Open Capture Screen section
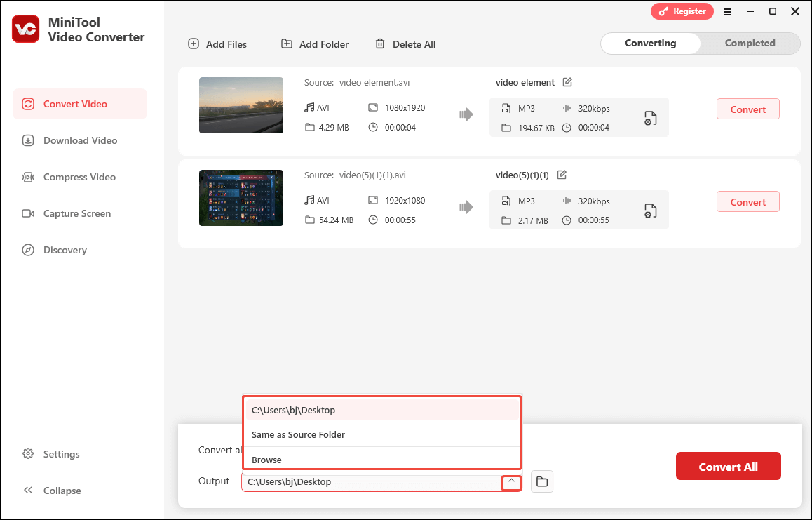The image size is (812, 520). tap(80, 213)
